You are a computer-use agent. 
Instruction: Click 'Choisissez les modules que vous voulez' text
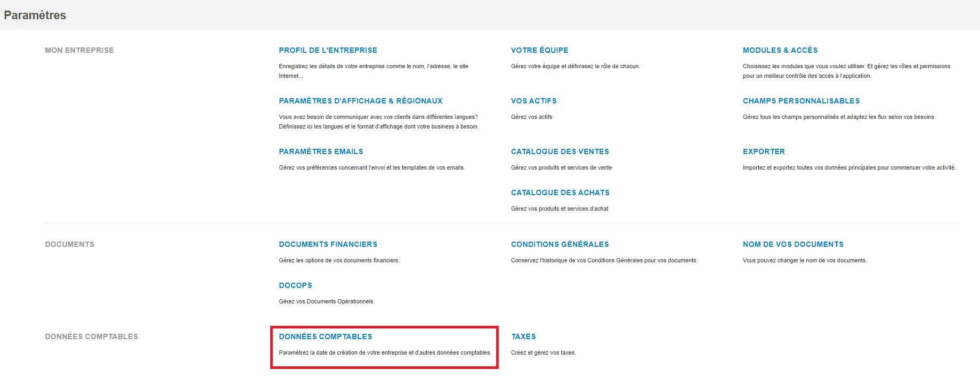pos(846,71)
